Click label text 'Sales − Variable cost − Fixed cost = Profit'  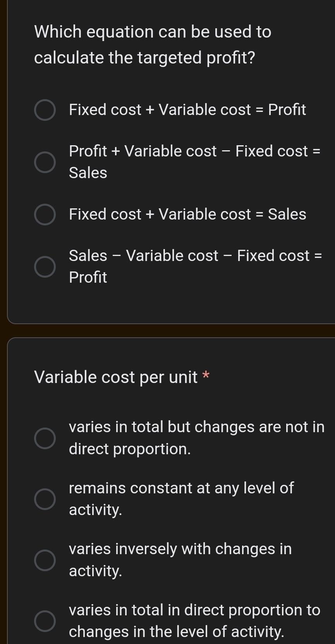[195, 266]
